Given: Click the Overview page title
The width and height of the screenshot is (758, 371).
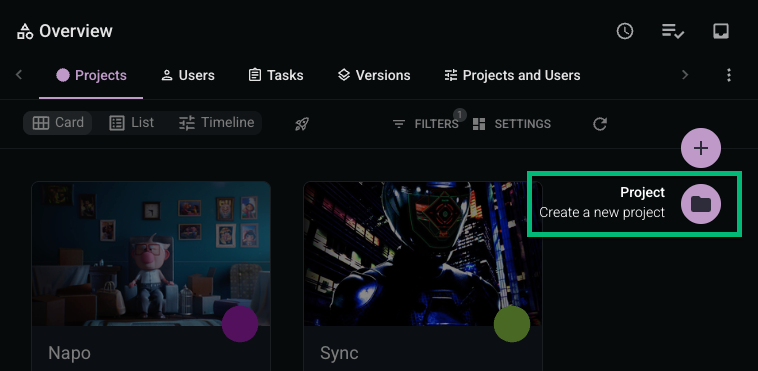Looking at the screenshot, I should (76, 31).
